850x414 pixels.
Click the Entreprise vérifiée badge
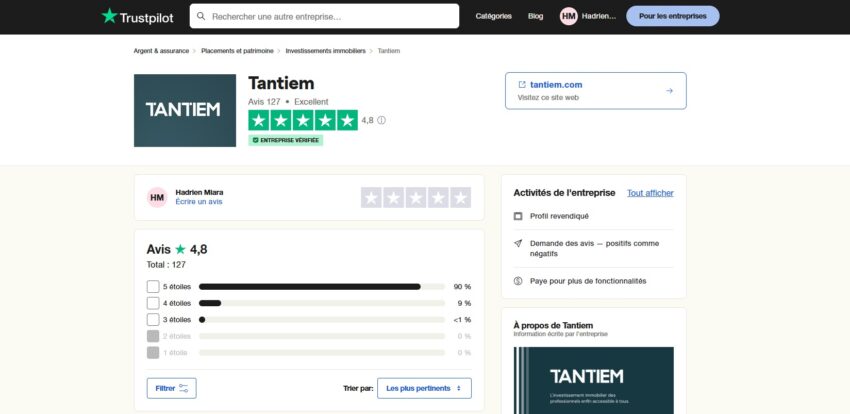pos(286,140)
